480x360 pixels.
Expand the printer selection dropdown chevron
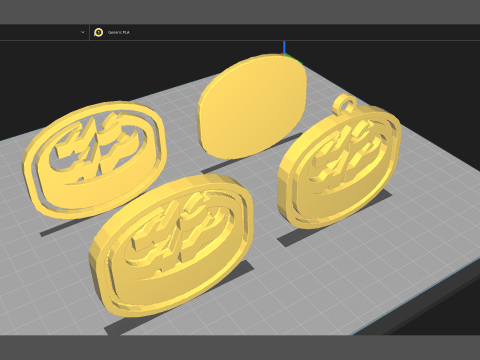coord(83,32)
